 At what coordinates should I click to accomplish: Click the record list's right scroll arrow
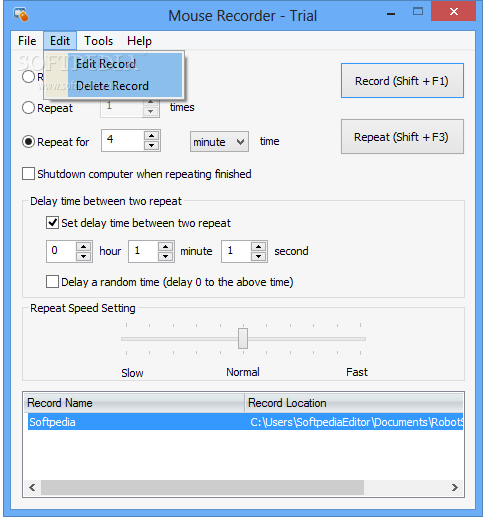coord(455,487)
